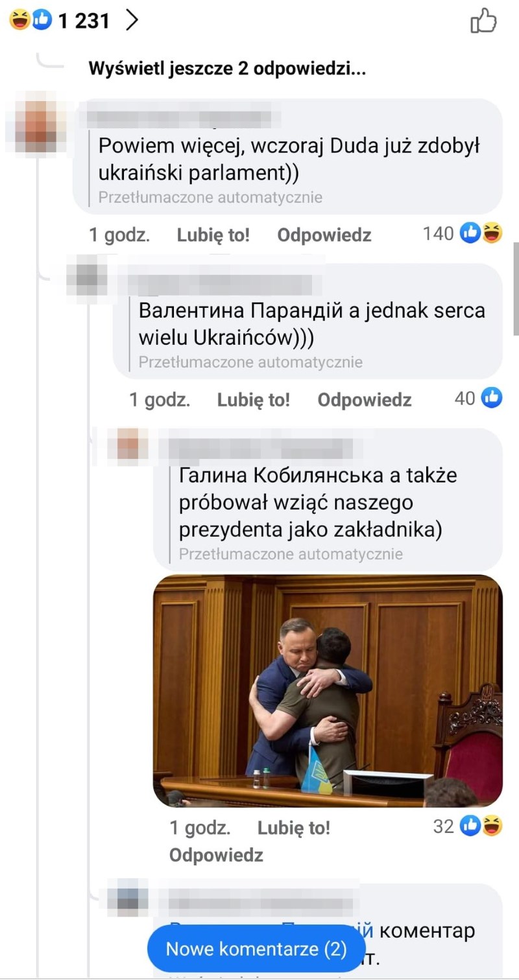View the 140 reactions on first comment
This screenshot has height=980, width=519.
[x=463, y=233]
